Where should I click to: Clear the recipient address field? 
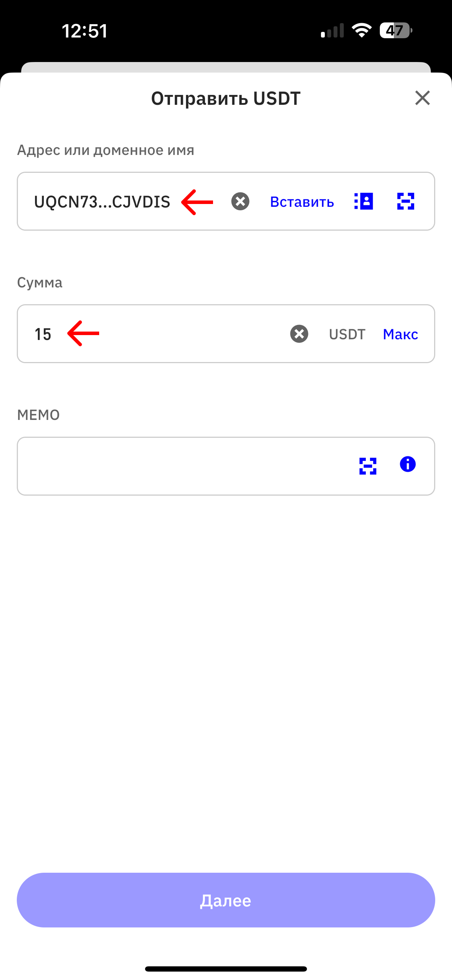pos(240,201)
